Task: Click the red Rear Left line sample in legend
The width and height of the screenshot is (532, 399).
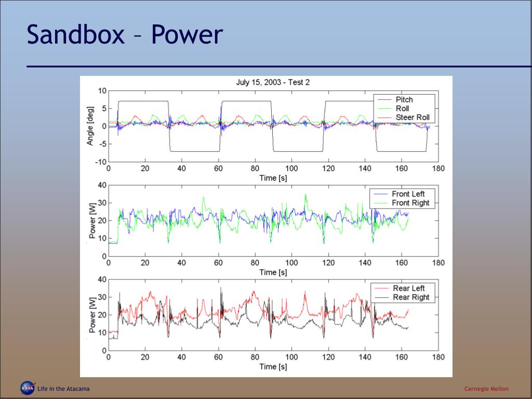Action: (381, 288)
